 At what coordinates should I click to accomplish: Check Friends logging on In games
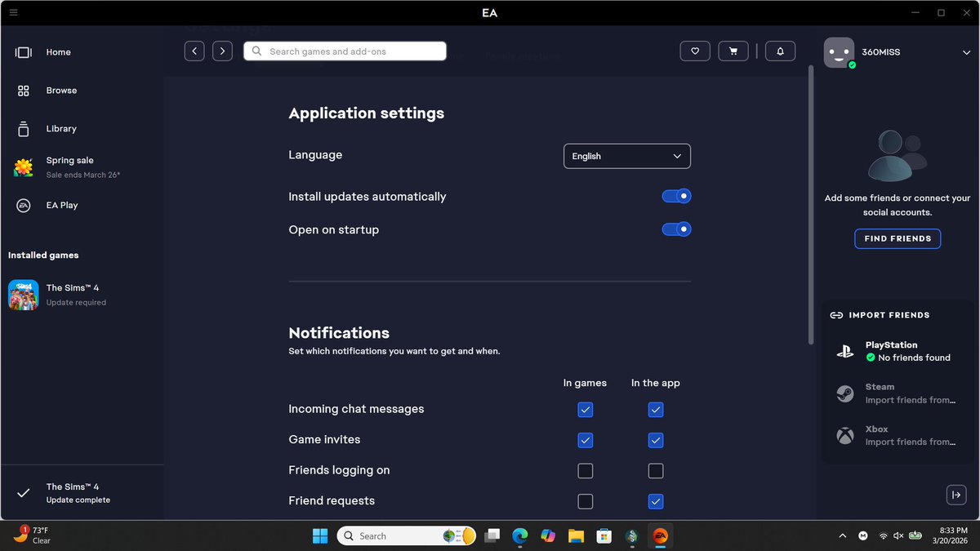tap(585, 471)
